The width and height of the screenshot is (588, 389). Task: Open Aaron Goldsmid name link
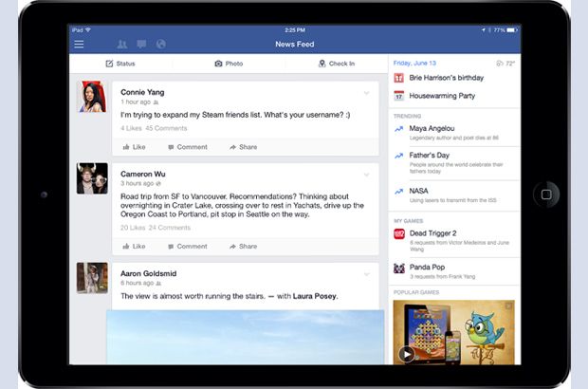pos(149,273)
